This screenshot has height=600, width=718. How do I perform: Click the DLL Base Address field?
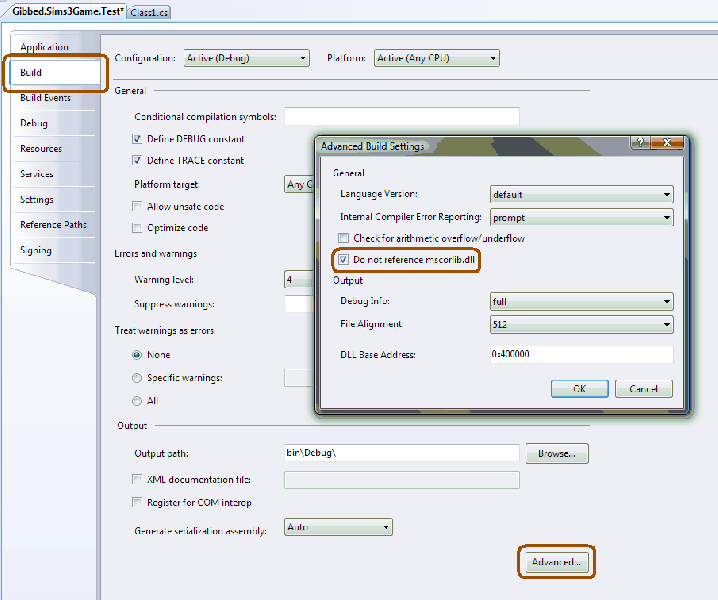pyautogui.click(x=579, y=355)
